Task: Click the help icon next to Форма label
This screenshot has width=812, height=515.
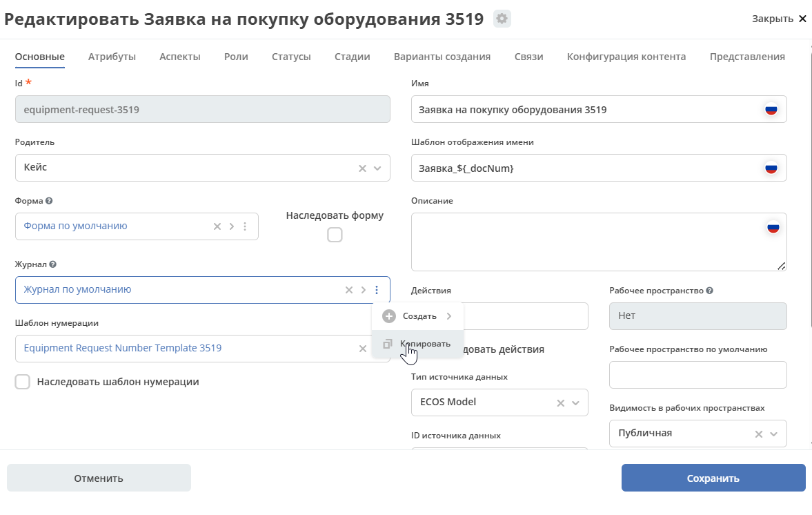Action: pyautogui.click(x=49, y=201)
